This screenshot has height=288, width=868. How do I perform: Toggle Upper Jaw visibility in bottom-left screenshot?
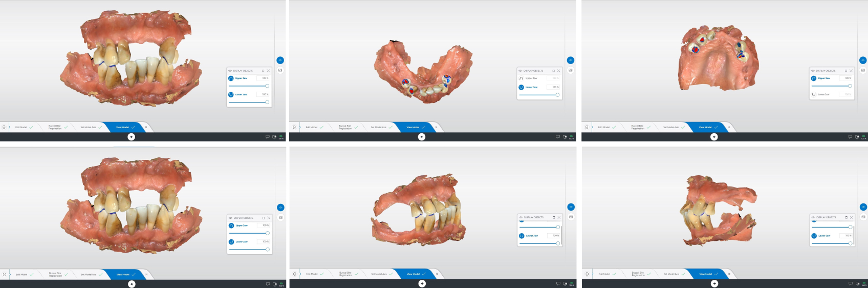tap(231, 225)
